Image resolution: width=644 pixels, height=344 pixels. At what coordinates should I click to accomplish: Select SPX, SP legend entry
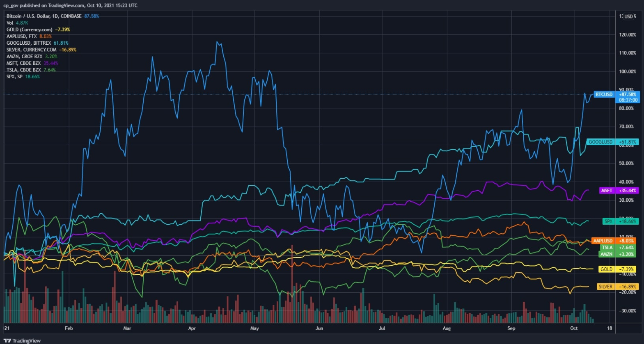pos(15,77)
